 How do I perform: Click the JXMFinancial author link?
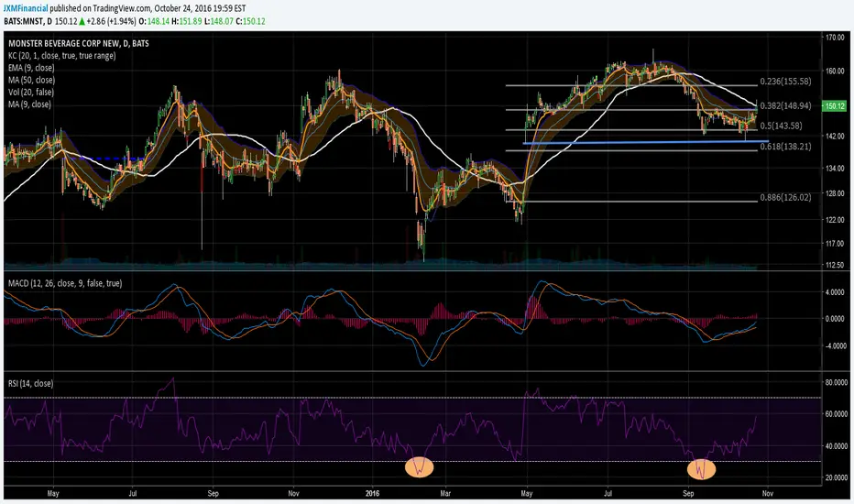click(26, 9)
